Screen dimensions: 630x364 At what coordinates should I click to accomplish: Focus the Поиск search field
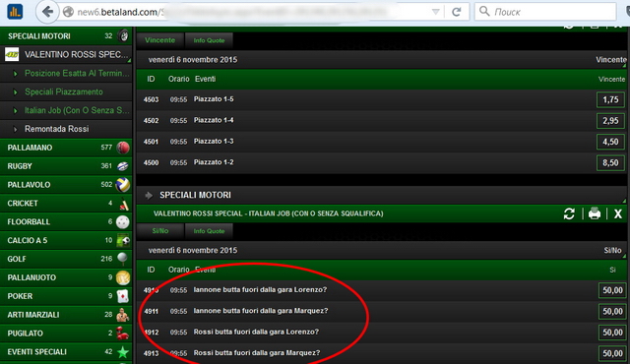coord(545,12)
